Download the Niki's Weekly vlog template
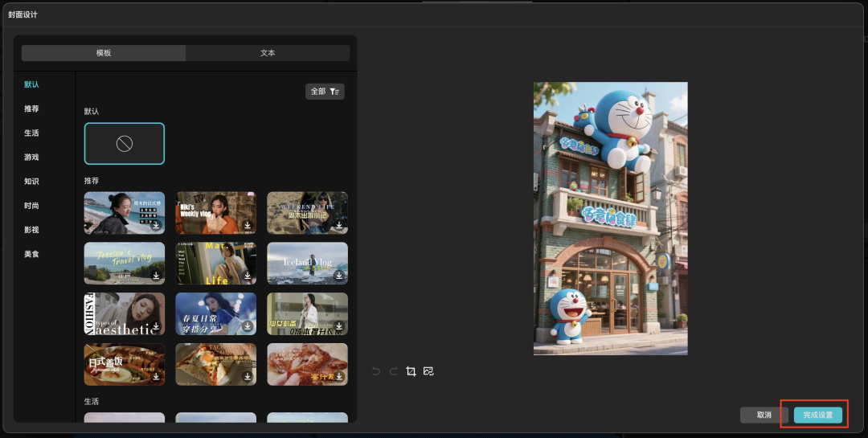The image size is (868, 438). coord(248,225)
